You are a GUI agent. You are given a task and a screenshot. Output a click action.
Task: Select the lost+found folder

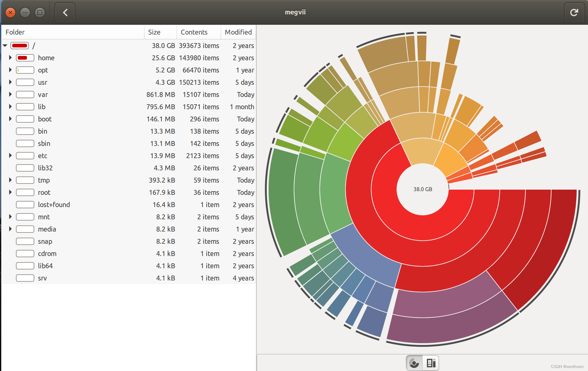54,205
